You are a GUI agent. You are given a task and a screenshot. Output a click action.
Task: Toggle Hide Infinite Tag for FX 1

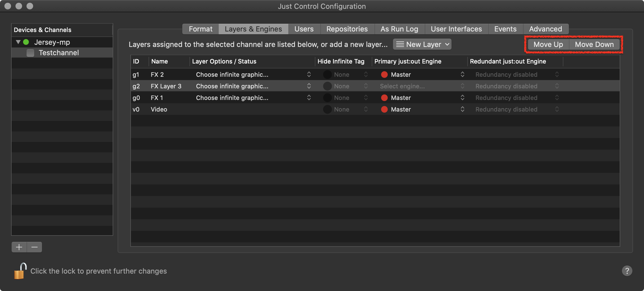point(327,98)
